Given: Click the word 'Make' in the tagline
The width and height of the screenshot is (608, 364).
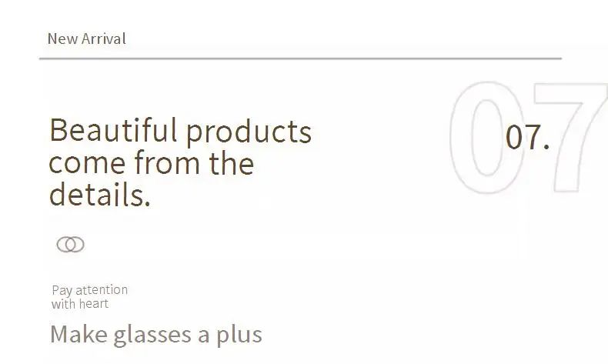Looking at the screenshot, I should (79, 334).
